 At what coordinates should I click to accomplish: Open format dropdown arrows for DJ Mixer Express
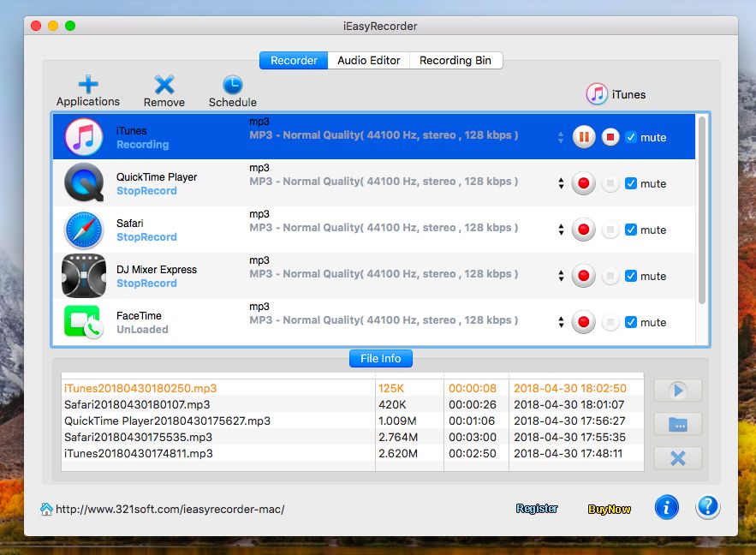[x=561, y=276]
